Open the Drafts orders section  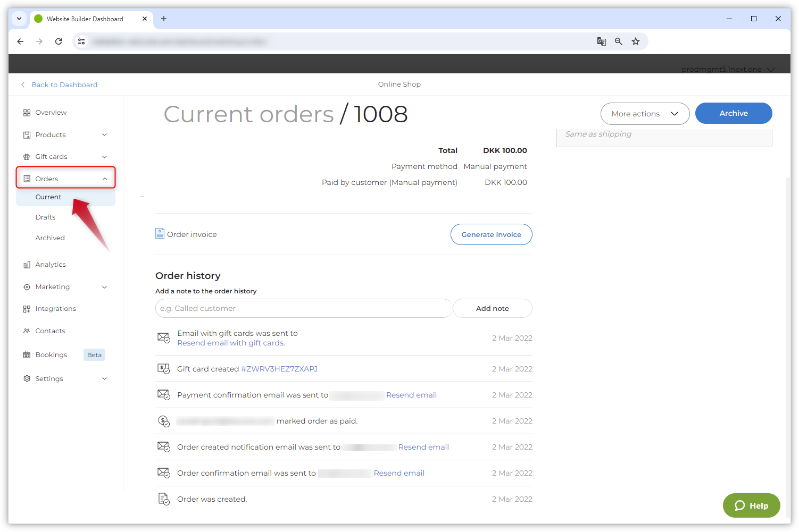click(x=46, y=217)
